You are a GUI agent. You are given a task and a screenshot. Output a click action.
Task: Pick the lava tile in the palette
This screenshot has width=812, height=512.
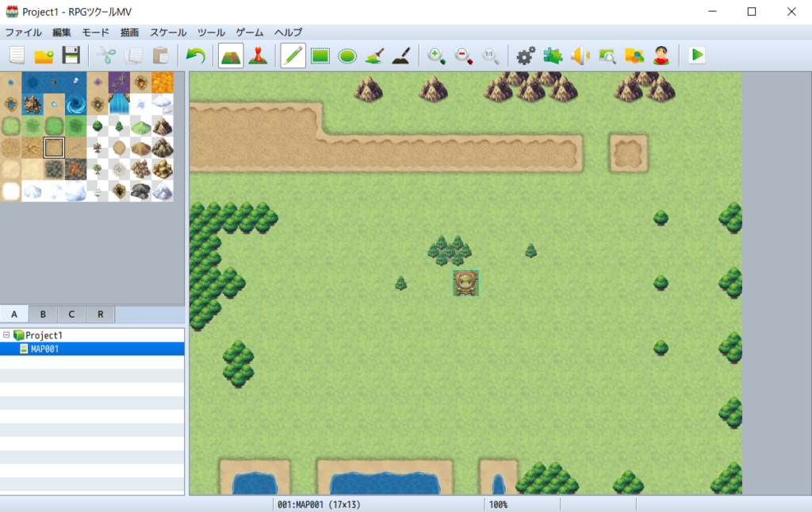(162, 82)
